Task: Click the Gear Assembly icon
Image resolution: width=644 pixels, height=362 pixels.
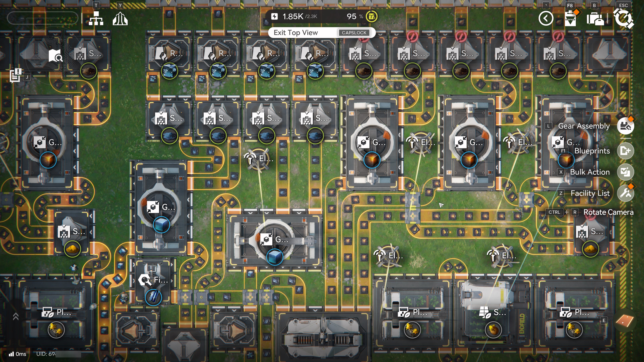Action: pos(625,126)
